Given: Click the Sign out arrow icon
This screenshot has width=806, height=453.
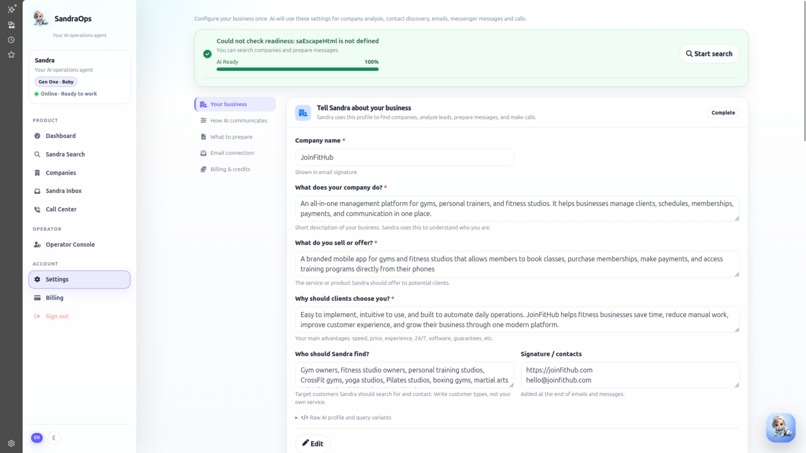Looking at the screenshot, I should tap(37, 316).
